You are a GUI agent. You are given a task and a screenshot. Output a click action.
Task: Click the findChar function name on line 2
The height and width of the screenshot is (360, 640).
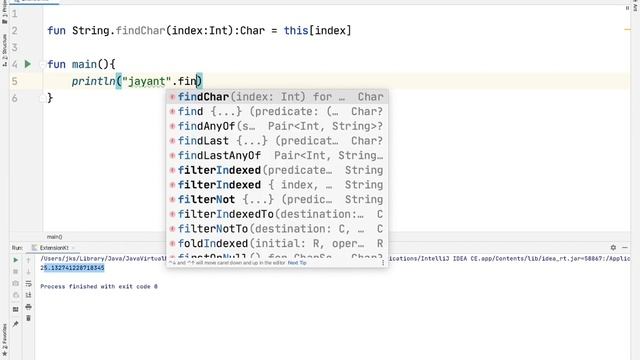140,31
